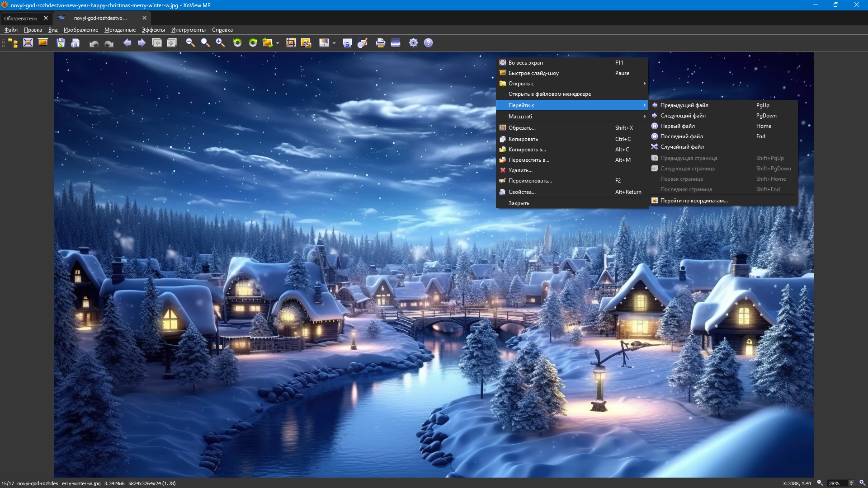Choose Случайный файл in the submenu

click(682, 147)
